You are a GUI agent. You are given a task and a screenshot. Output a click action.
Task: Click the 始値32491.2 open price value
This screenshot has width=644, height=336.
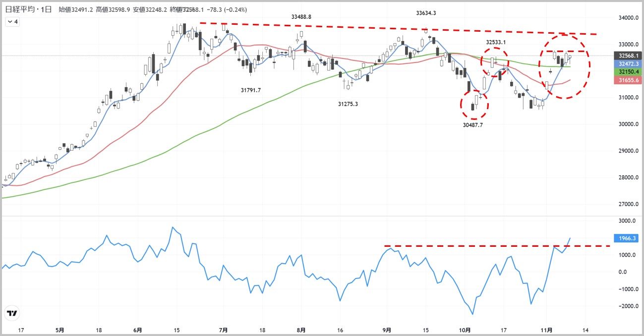pos(76,10)
